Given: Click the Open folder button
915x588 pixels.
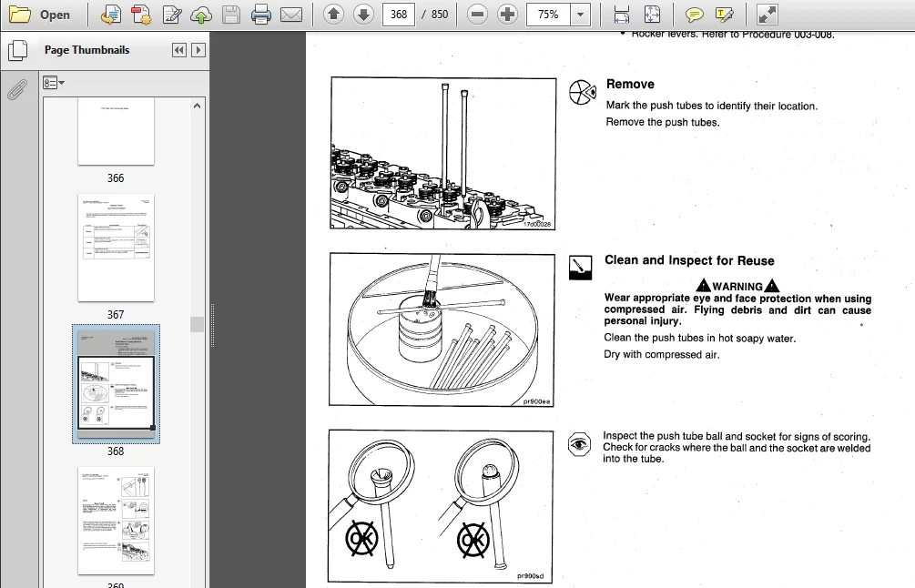Looking at the screenshot, I should [40, 15].
